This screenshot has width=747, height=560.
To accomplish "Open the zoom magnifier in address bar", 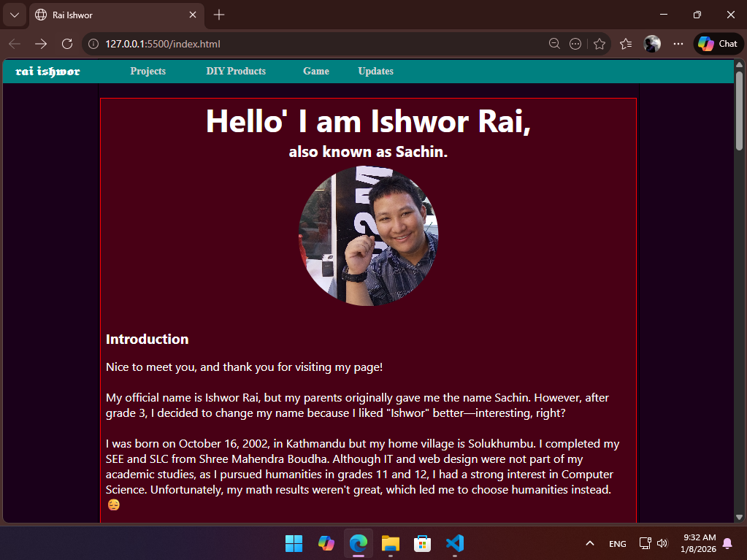I will coord(555,44).
